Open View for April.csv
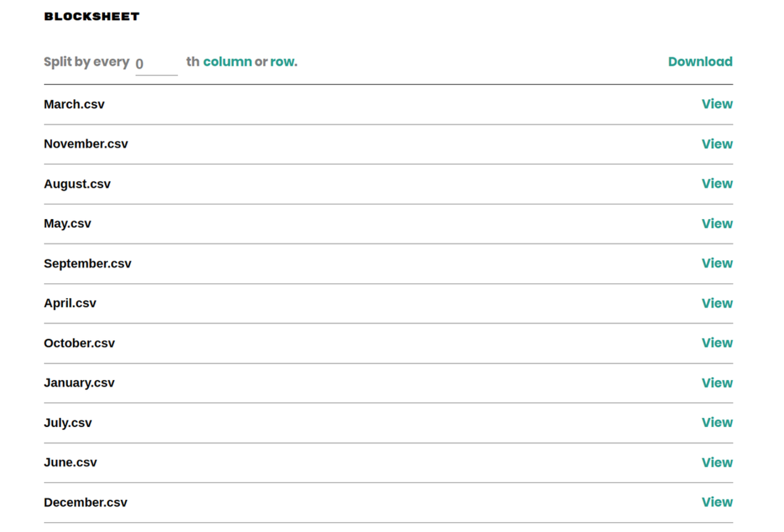This screenshot has height=532, width=784. 717,303
